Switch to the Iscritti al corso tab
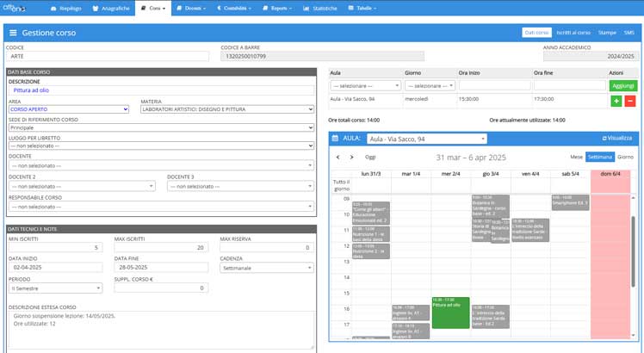The image size is (644, 353). 573,32
